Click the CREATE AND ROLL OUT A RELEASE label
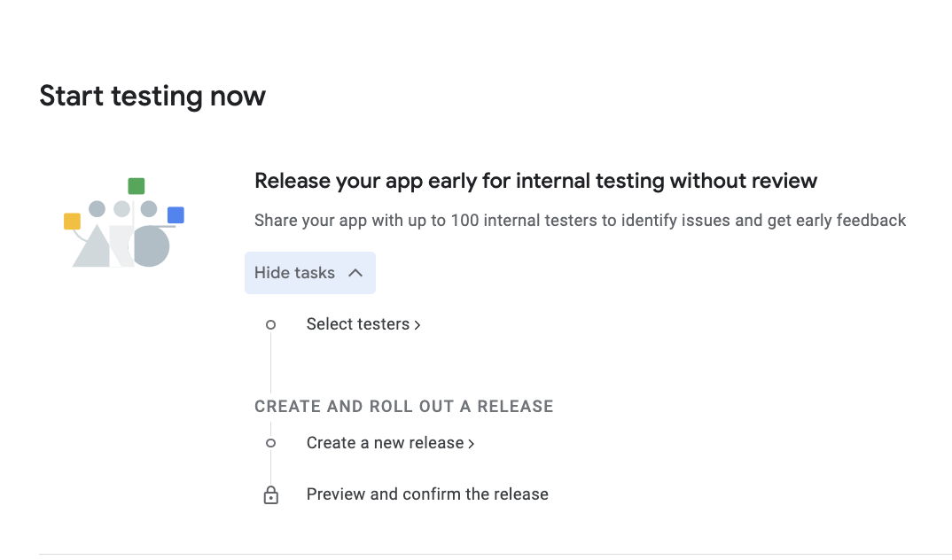The height and width of the screenshot is (560, 952). coord(403,407)
